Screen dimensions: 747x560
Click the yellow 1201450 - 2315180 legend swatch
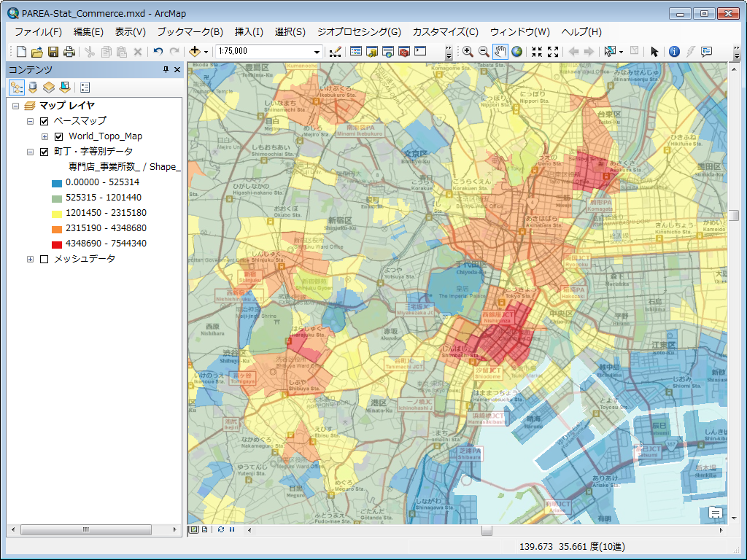pyautogui.click(x=57, y=214)
